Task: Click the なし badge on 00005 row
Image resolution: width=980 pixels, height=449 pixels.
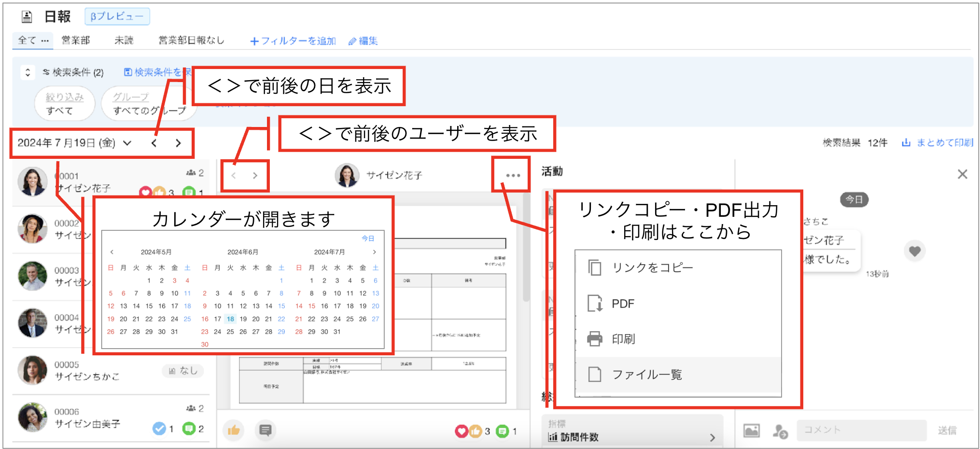Action: pos(183,371)
